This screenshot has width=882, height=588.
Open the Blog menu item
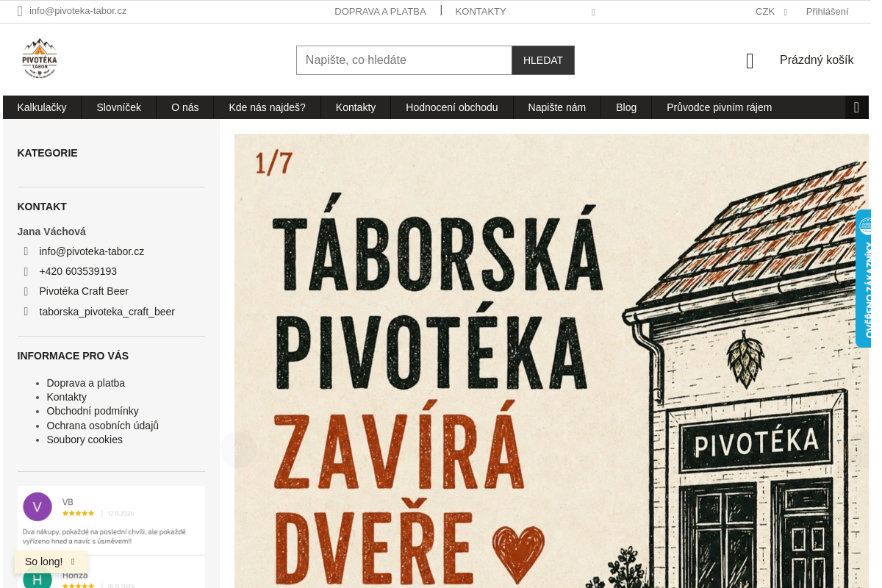pyautogui.click(x=626, y=107)
